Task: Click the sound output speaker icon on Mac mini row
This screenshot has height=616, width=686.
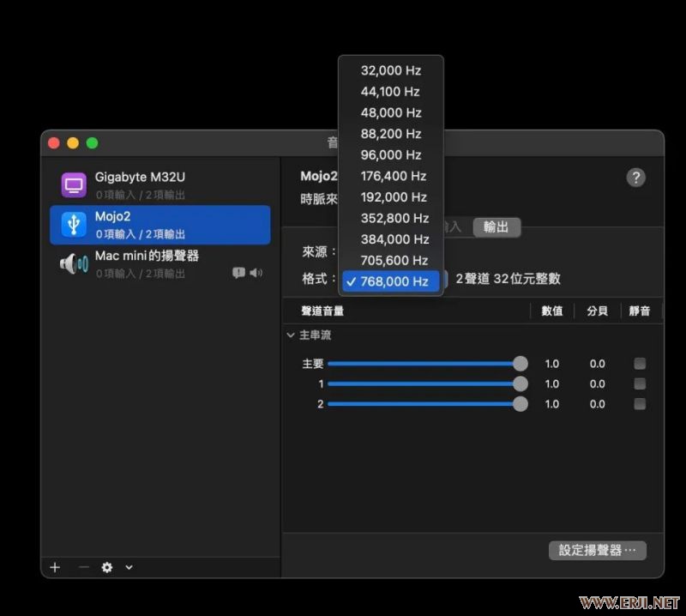Action: coord(256,273)
